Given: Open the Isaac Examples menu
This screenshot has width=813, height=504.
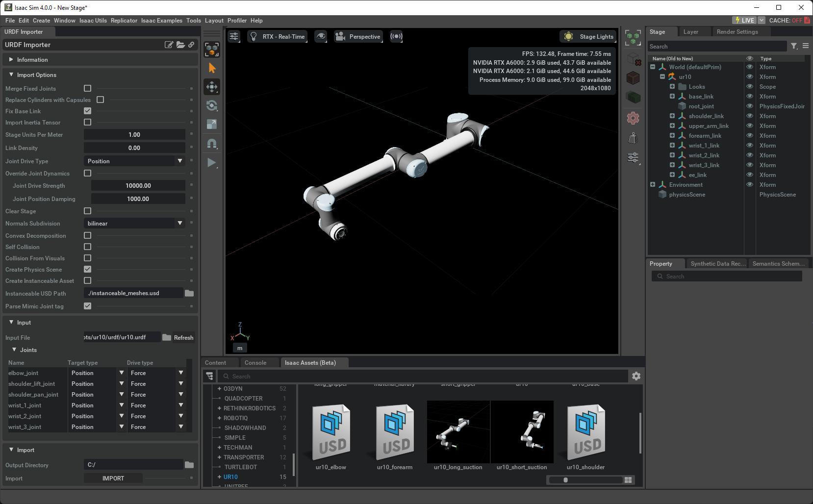Looking at the screenshot, I should click(162, 21).
